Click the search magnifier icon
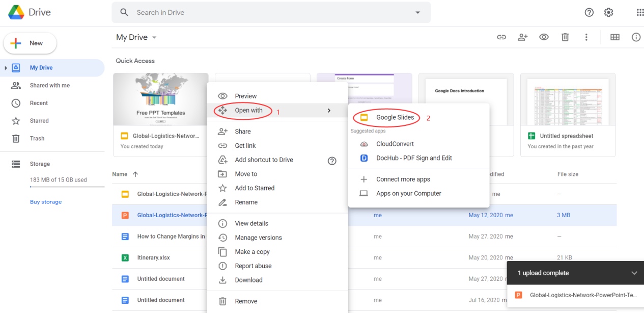Screen dimensions: 644x313 [124, 12]
